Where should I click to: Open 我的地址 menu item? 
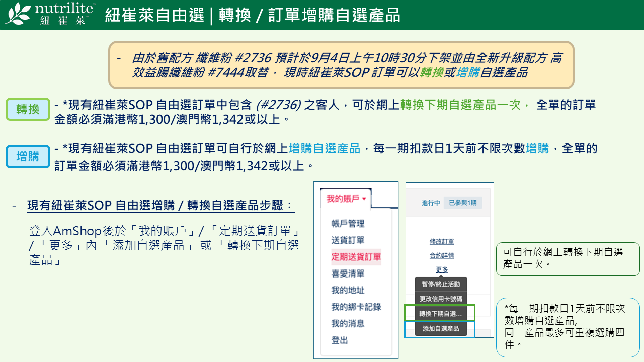(348, 290)
